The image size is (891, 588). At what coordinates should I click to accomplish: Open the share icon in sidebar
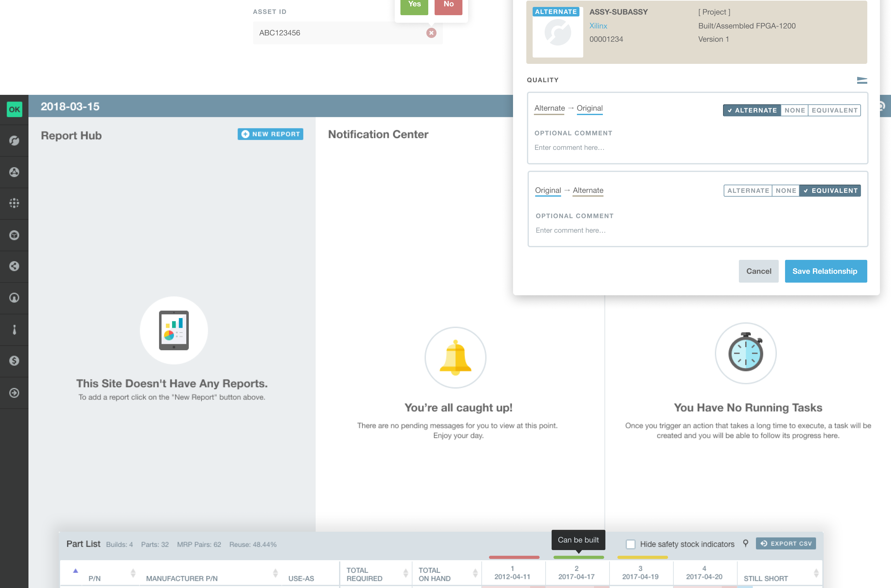14,266
